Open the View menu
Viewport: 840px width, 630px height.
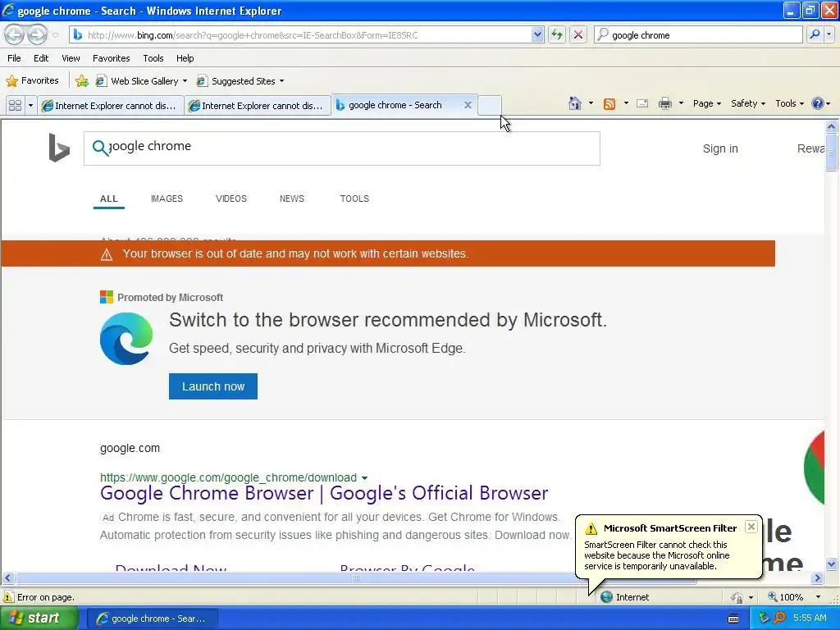(71, 58)
